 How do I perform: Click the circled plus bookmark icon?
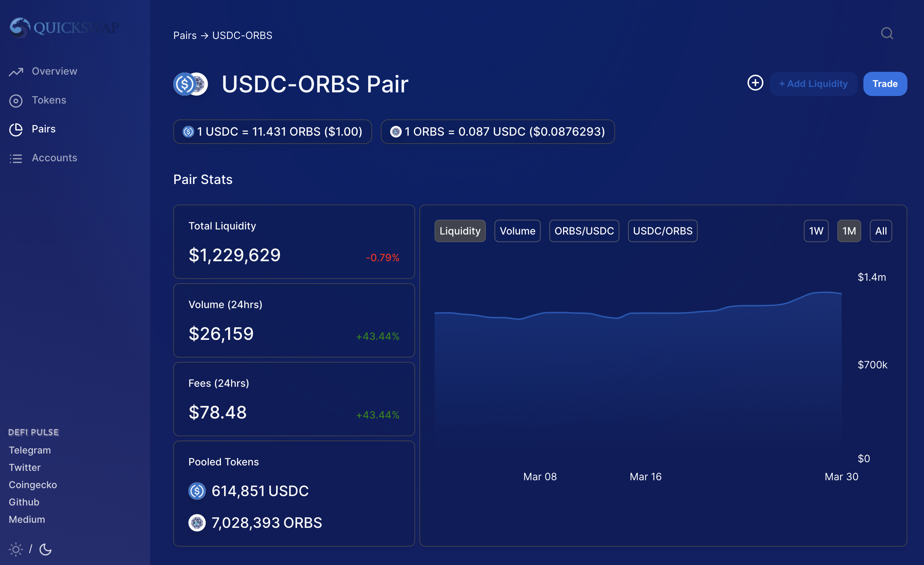(x=755, y=83)
